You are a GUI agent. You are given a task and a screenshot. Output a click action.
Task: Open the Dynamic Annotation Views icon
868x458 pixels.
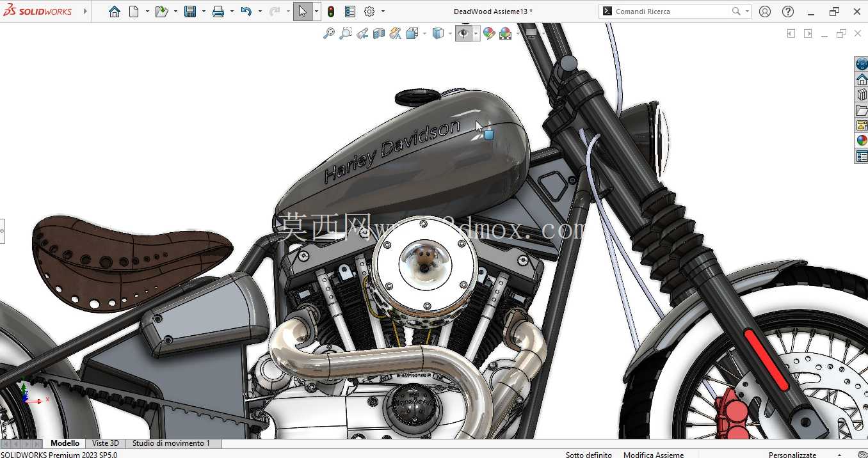pyautogui.click(x=396, y=33)
